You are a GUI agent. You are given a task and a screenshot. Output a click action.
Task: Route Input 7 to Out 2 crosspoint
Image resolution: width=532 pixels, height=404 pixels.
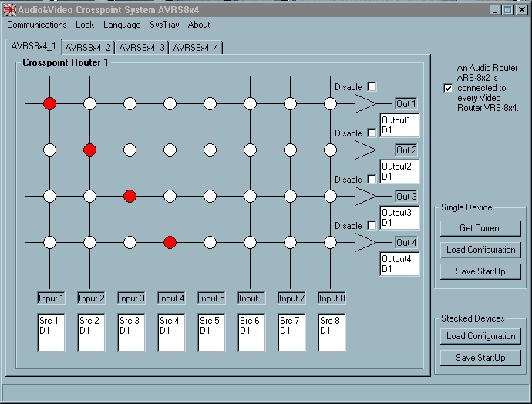click(x=290, y=150)
